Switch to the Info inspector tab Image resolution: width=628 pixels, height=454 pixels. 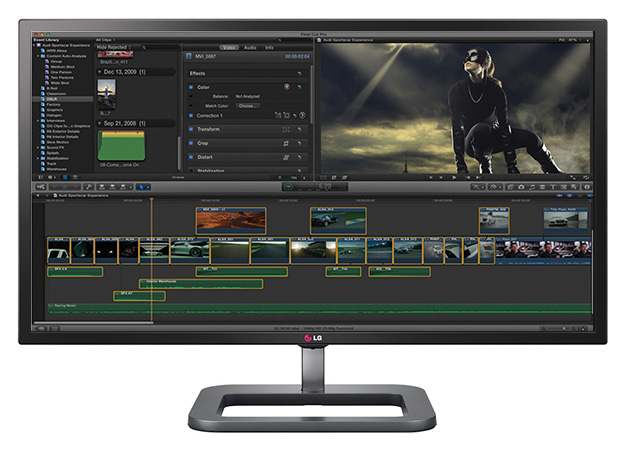coord(270,47)
